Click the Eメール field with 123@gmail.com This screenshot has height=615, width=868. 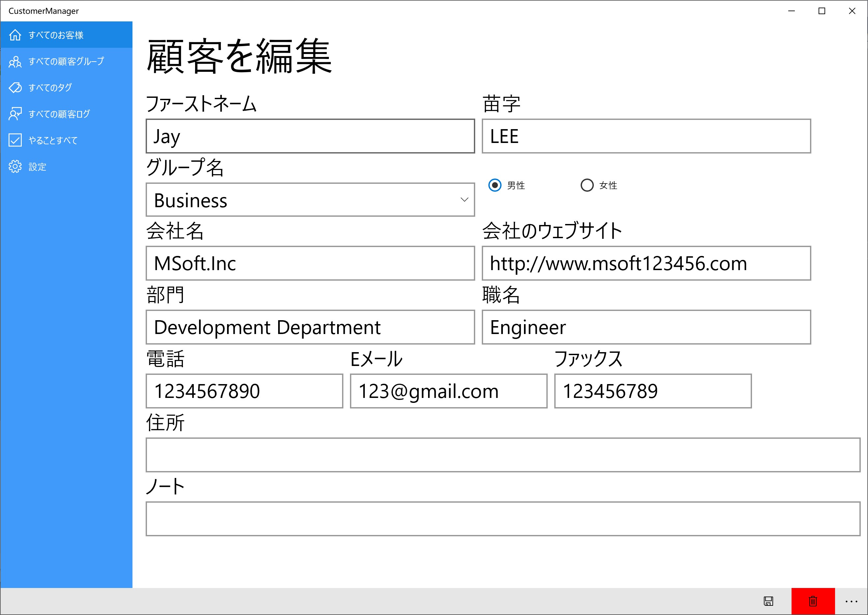point(448,391)
